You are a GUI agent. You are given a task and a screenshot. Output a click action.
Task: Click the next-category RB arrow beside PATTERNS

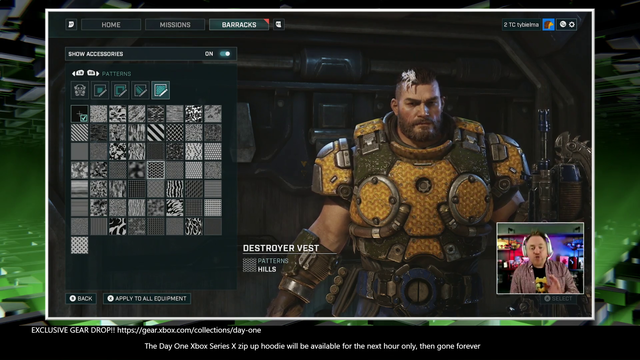click(93, 73)
